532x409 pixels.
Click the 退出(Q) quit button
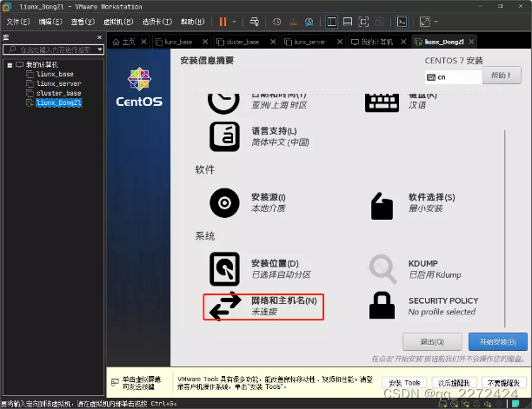click(x=432, y=342)
